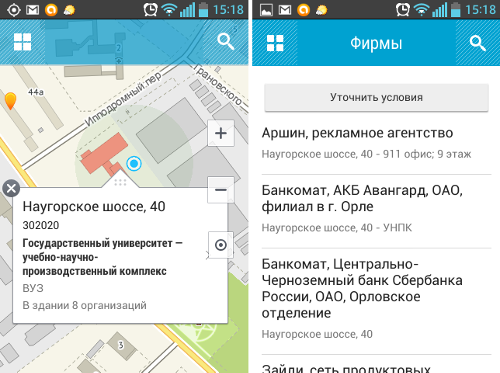This screenshot has height=373, width=500.
Task: Open Банкомат Сбербанка Орловское отделение listing
Action: pyautogui.click(x=376, y=298)
